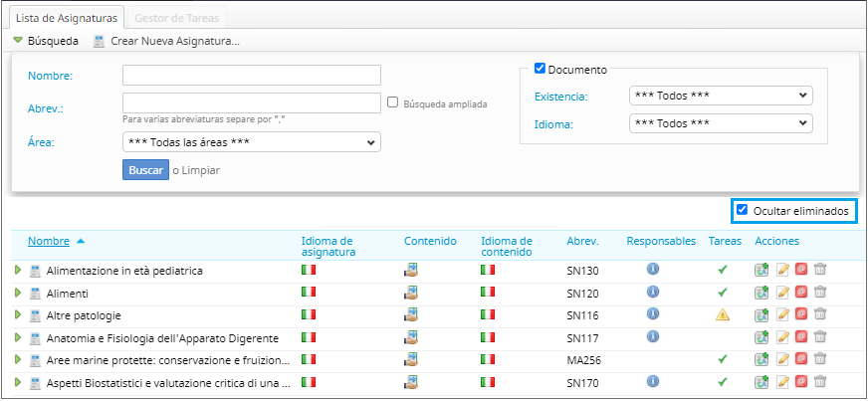
Task: Click the MA256 abbreviation cell
Action: pos(584,360)
